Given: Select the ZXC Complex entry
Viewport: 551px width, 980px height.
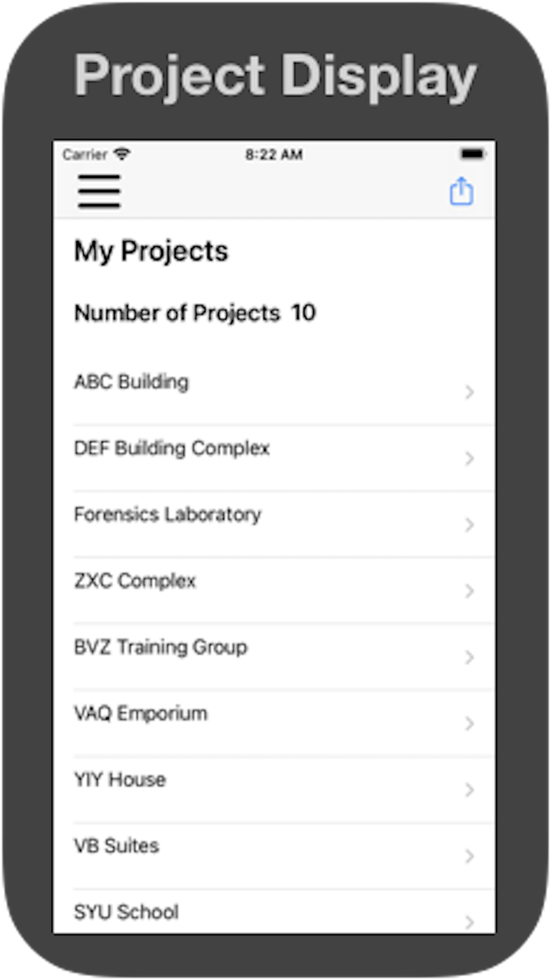Looking at the screenshot, I should [274, 591].
